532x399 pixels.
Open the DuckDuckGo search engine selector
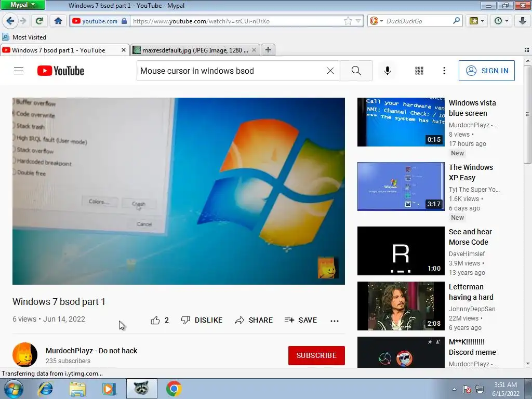pyautogui.click(x=376, y=21)
